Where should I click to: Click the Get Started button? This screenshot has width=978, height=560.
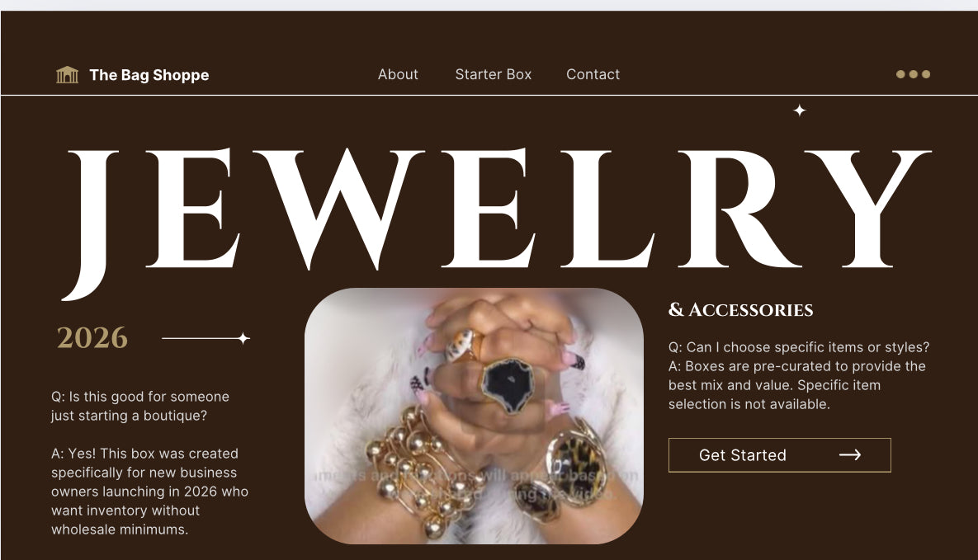coord(780,455)
